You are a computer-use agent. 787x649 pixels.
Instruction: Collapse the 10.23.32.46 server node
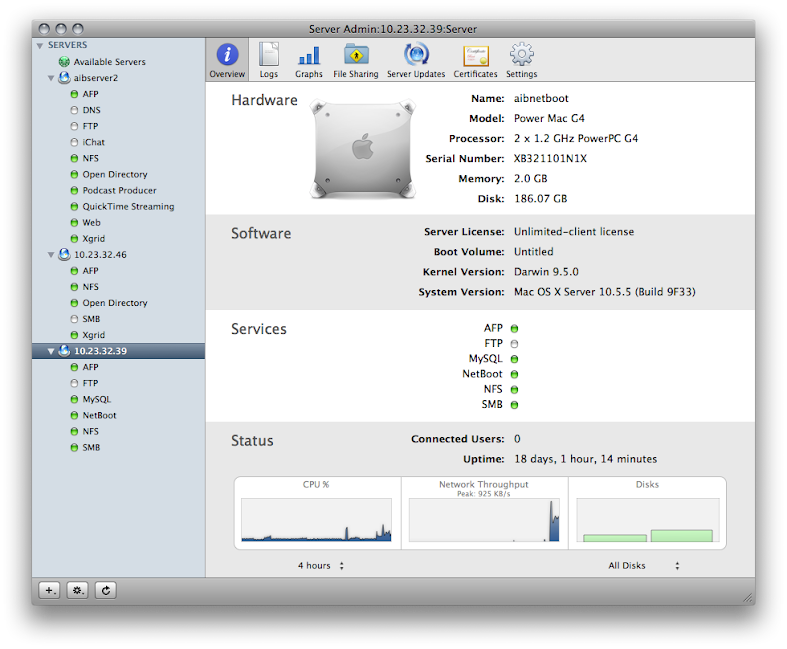pos(51,255)
